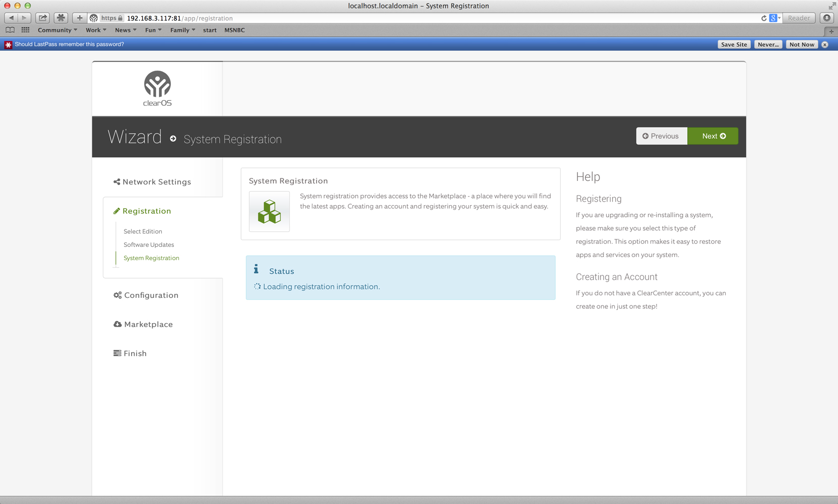Click the LastPass asterisk icon
838x504 pixels.
pyautogui.click(x=8, y=44)
